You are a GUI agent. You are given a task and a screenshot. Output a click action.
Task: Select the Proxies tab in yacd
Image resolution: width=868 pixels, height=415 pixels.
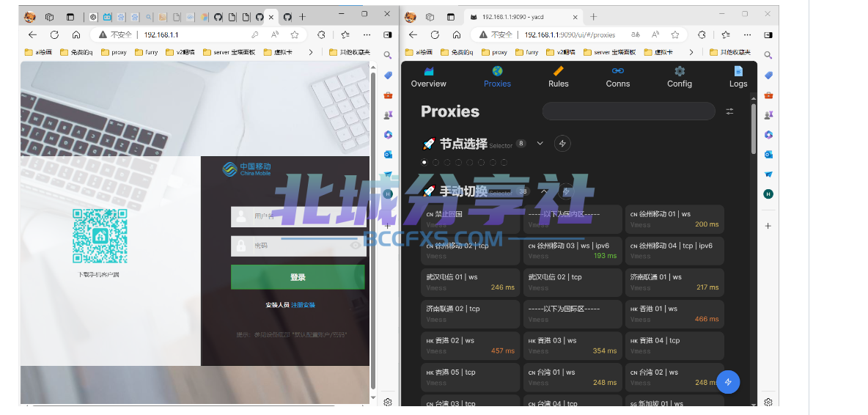497,78
